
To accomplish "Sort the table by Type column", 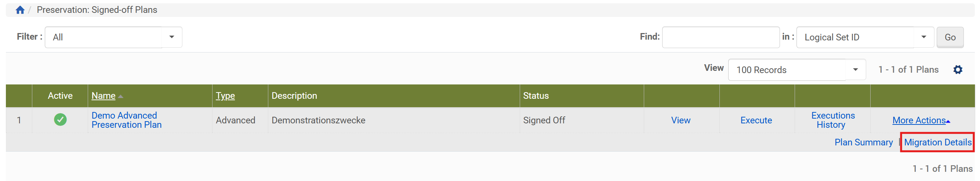I will tap(225, 96).
